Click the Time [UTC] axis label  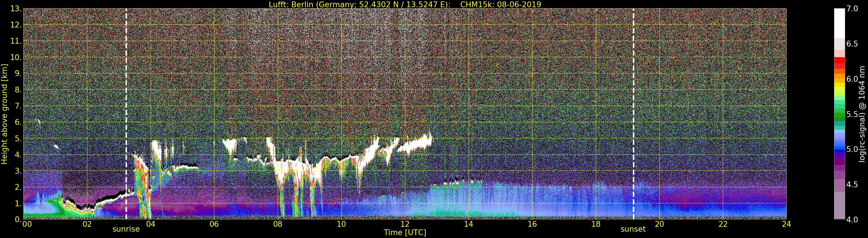pyautogui.click(x=405, y=233)
